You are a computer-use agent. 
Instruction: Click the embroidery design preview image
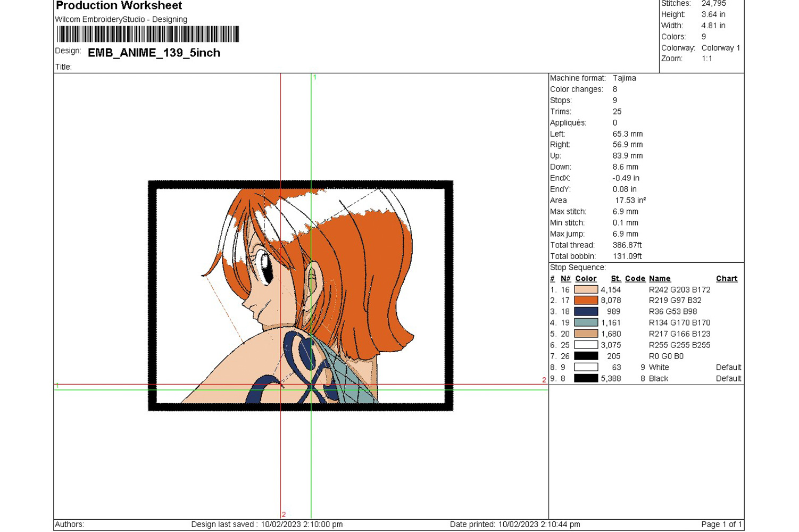point(301,296)
